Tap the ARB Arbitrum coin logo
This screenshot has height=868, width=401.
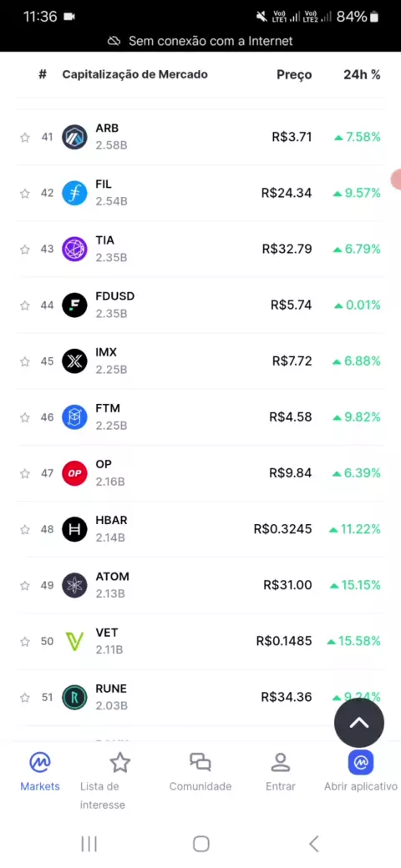click(74, 137)
